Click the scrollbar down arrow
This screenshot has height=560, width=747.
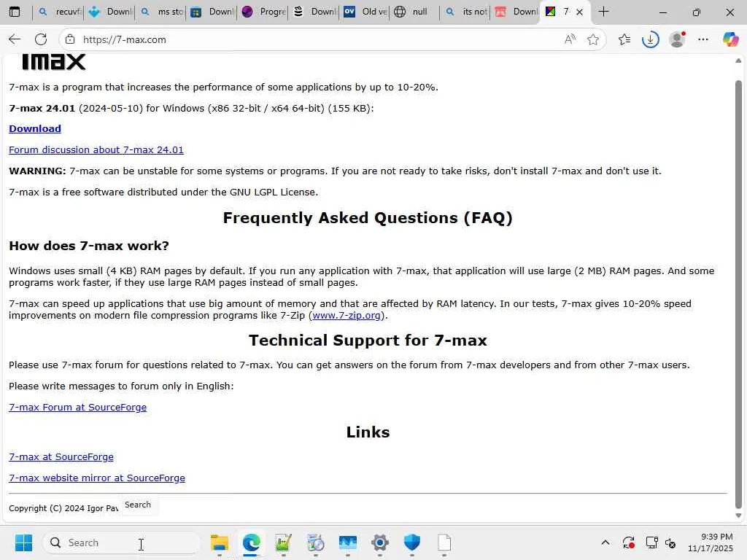(738, 516)
